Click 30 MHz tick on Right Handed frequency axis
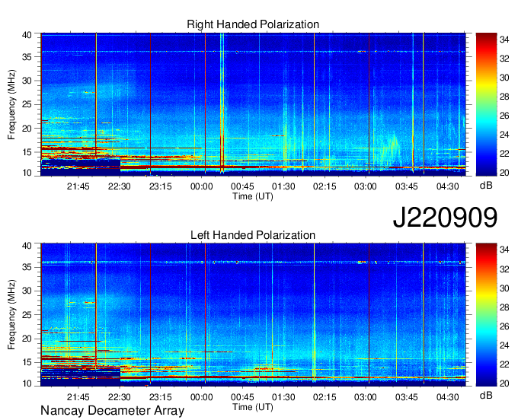518x420 pixels. point(27,81)
